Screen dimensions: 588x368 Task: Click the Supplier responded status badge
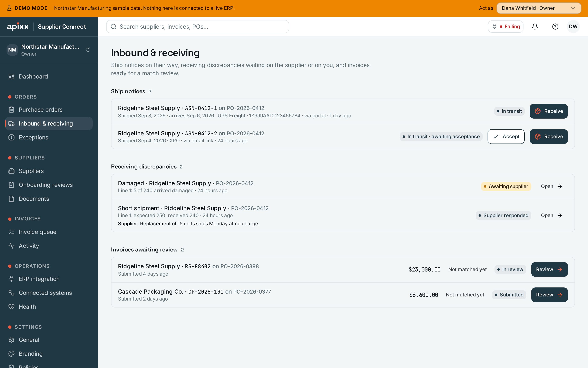tap(503, 215)
